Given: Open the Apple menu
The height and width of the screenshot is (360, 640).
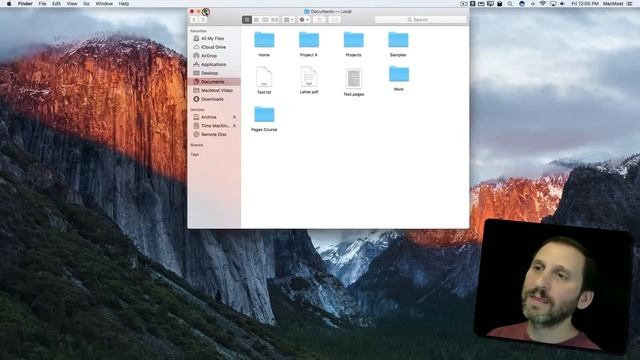Looking at the screenshot, I should [x=9, y=4].
